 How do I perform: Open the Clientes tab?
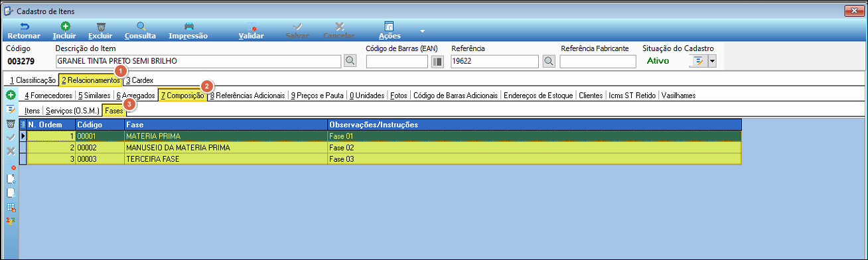(591, 96)
